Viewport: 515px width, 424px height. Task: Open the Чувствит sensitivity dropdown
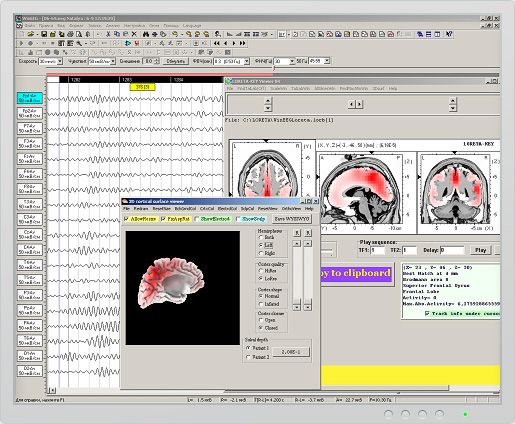click(113, 61)
